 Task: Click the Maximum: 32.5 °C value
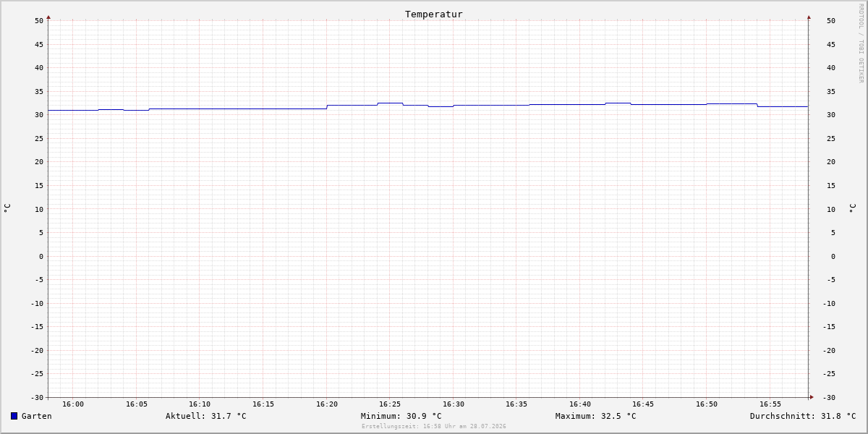coord(596,416)
